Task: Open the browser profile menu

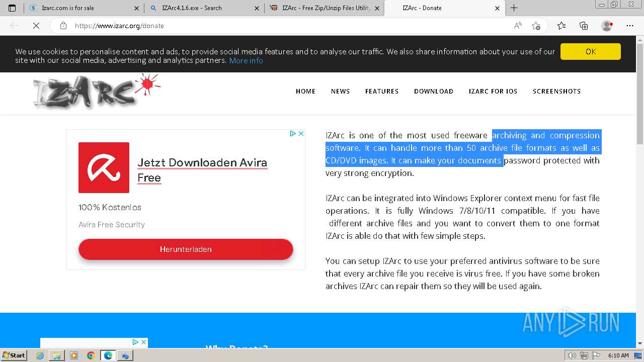Action: (607, 26)
